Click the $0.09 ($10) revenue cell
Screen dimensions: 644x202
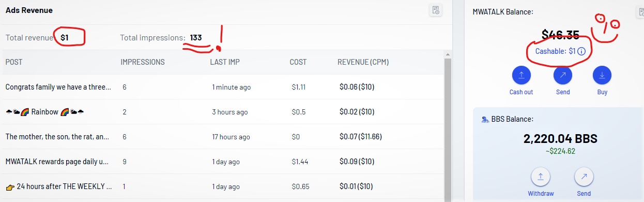point(357,162)
